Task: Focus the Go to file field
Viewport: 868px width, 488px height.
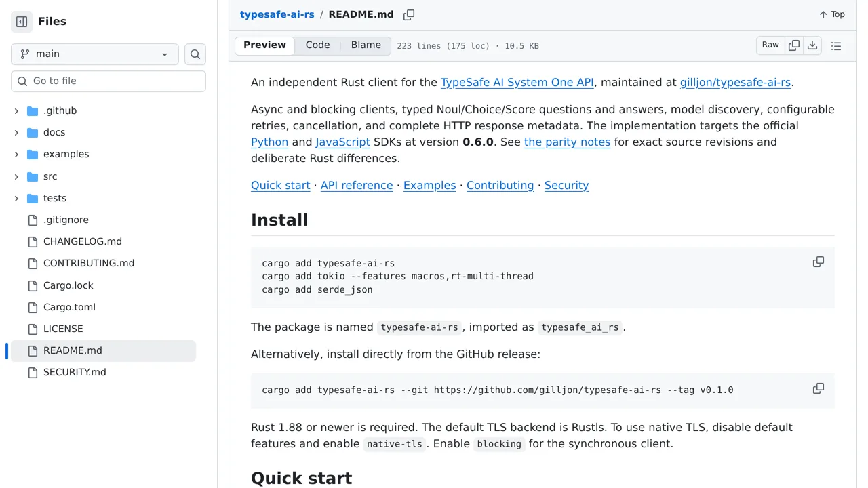Action: pyautogui.click(x=108, y=81)
